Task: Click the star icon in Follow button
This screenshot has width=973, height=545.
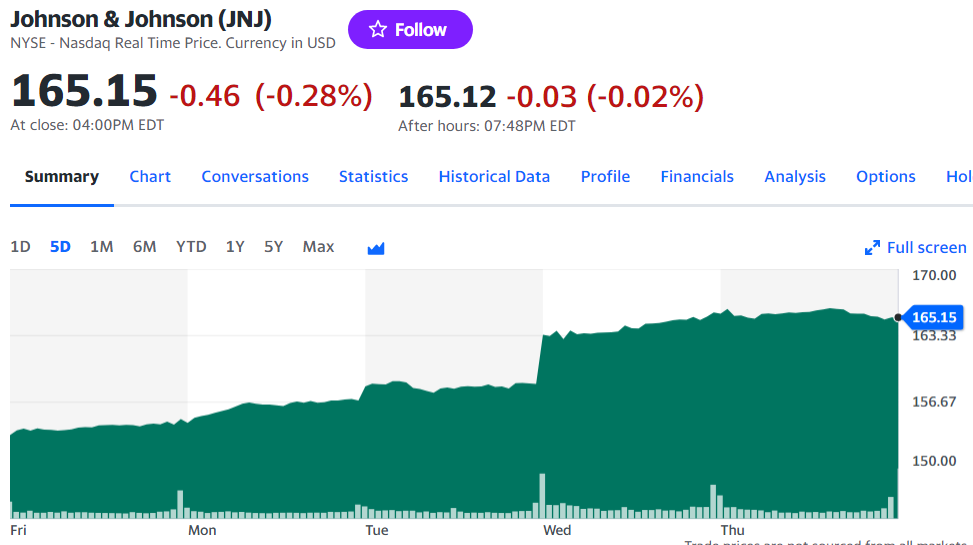Action: coord(378,29)
